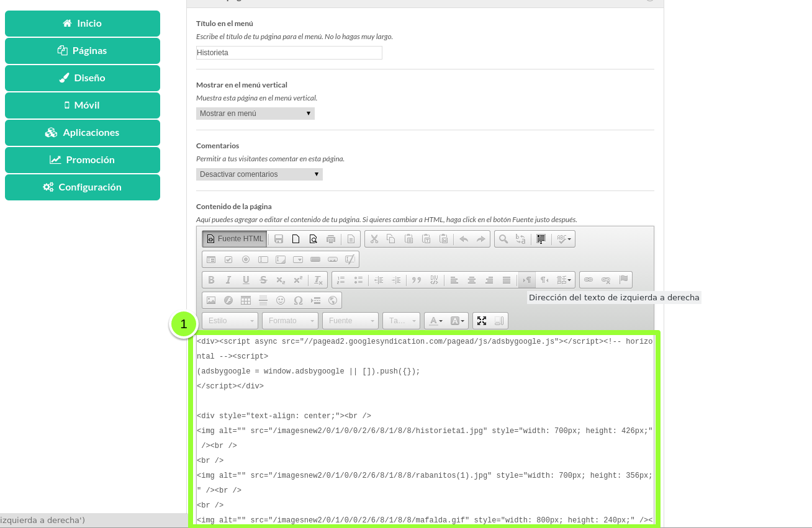Open the Formato dropdown

click(x=291, y=321)
